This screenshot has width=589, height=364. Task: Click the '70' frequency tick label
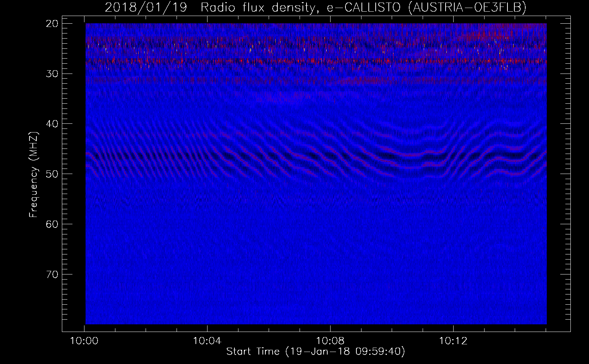[53, 274]
